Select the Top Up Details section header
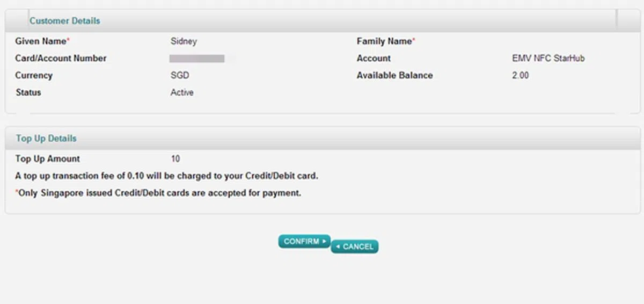The height and width of the screenshot is (304, 644). pos(46,139)
